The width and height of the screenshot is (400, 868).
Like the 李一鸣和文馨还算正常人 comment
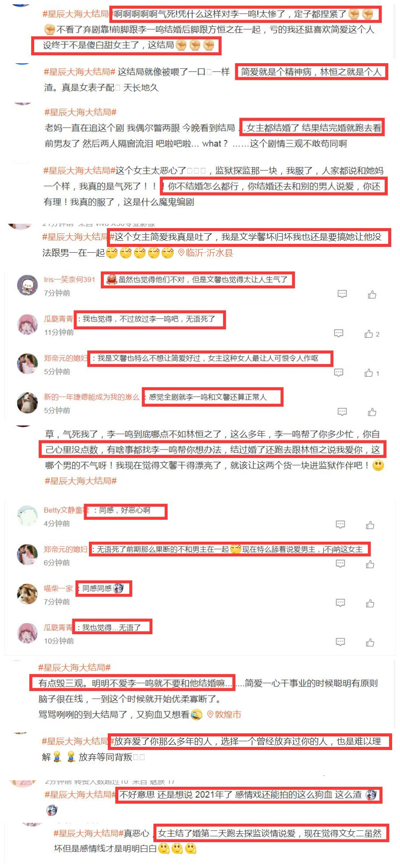pyautogui.click(x=372, y=412)
